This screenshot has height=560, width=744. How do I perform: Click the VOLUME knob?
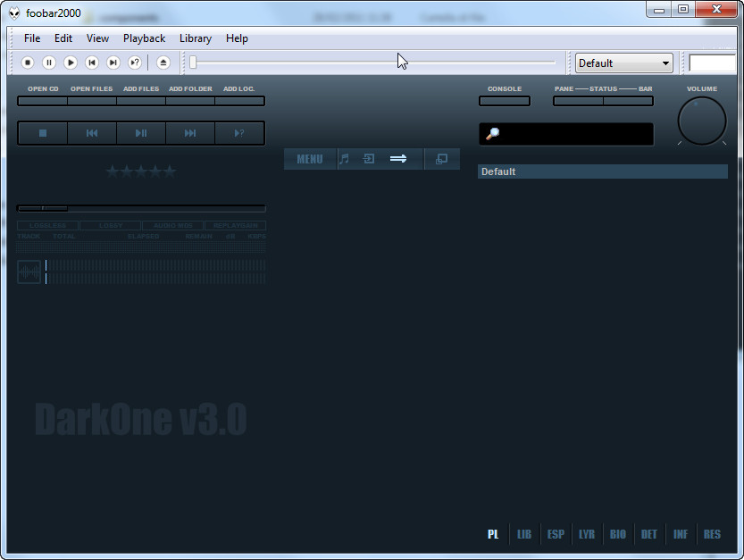pos(702,121)
